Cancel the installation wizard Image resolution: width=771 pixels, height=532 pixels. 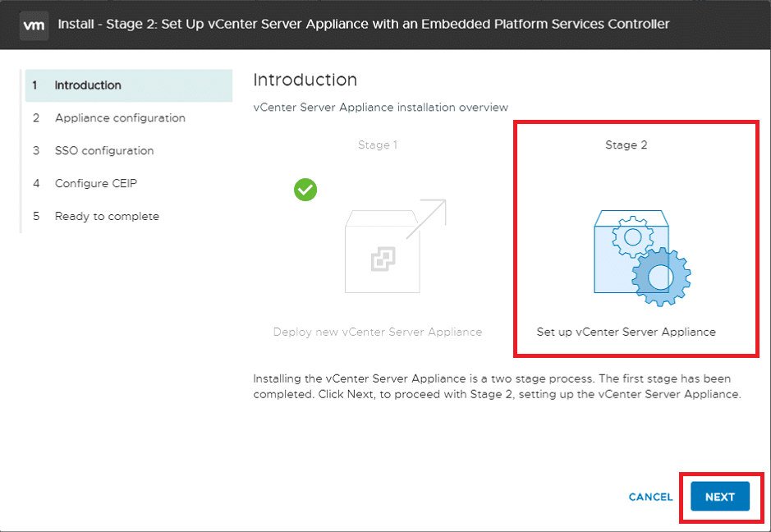[x=650, y=497]
